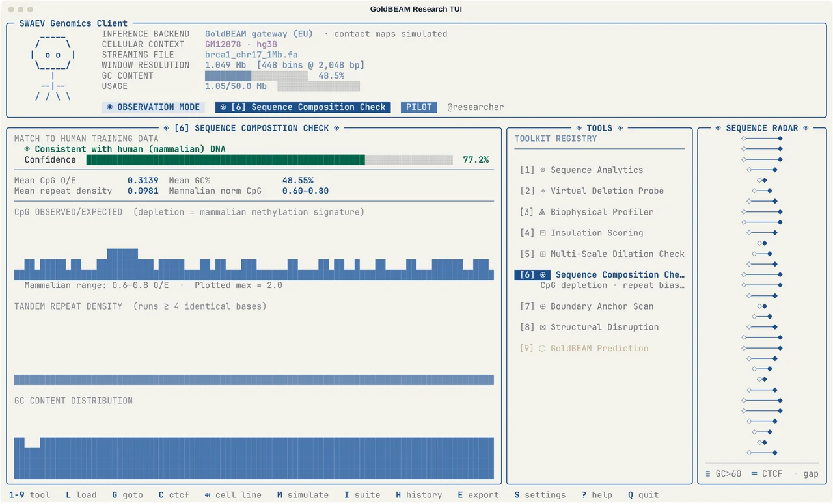
Task: Click the PILOT badge
Action: 418,107
